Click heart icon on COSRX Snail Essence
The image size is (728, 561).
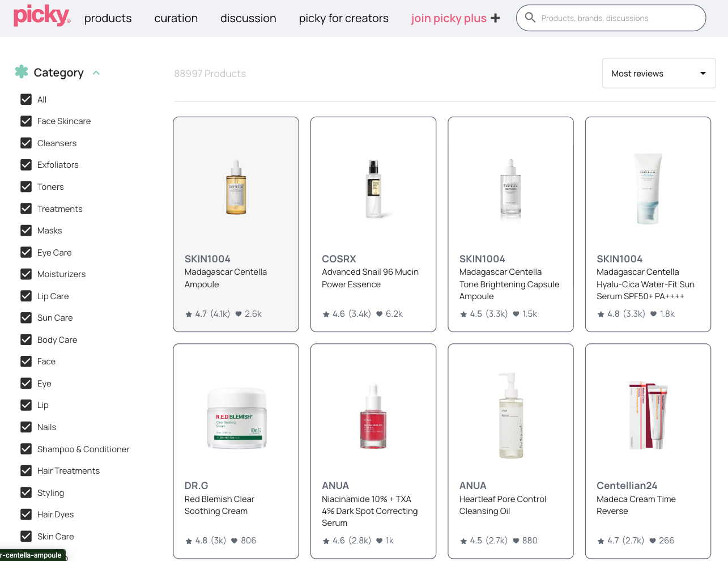click(380, 314)
